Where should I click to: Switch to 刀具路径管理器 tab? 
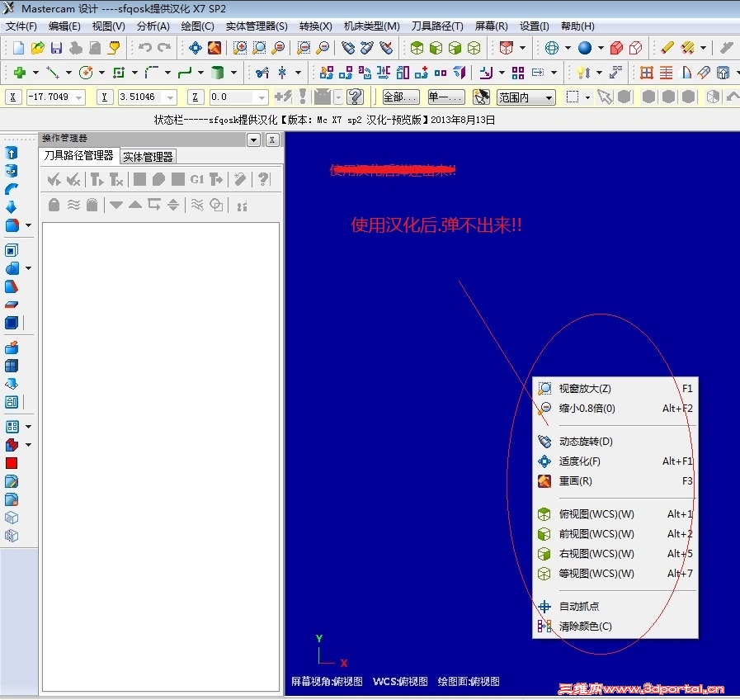[x=79, y=155]
